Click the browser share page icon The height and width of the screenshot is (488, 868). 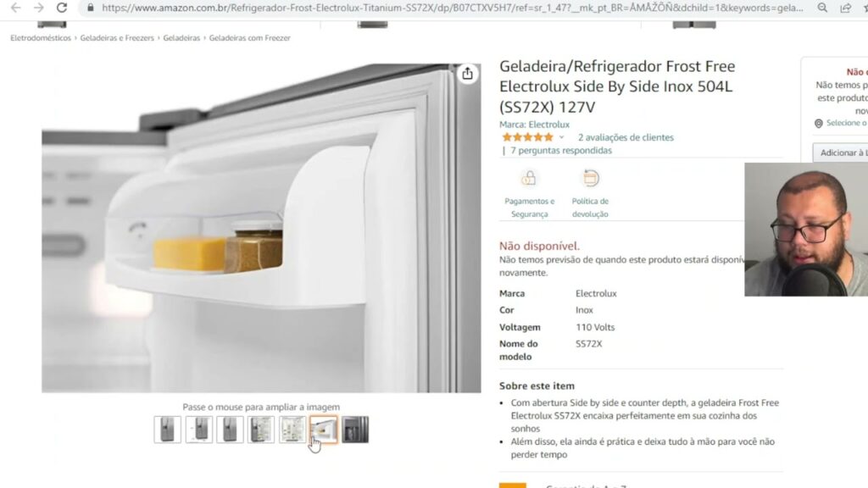click(x=846, y=8)
